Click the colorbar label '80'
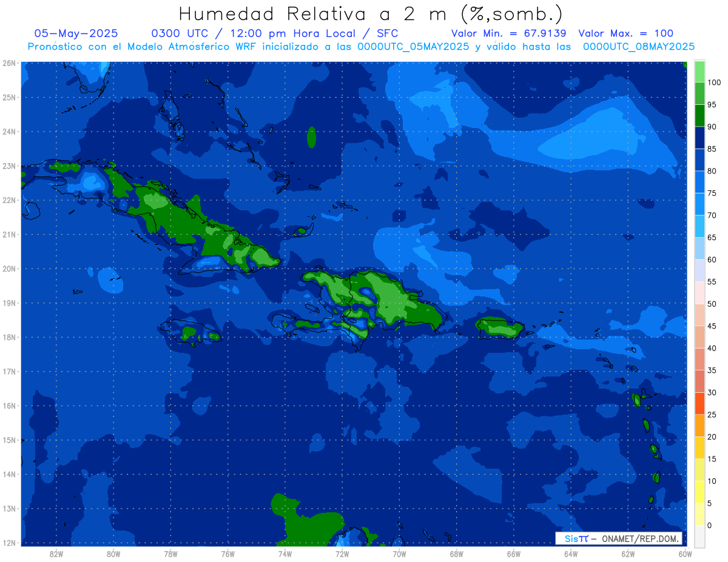 tap(712, 171)
